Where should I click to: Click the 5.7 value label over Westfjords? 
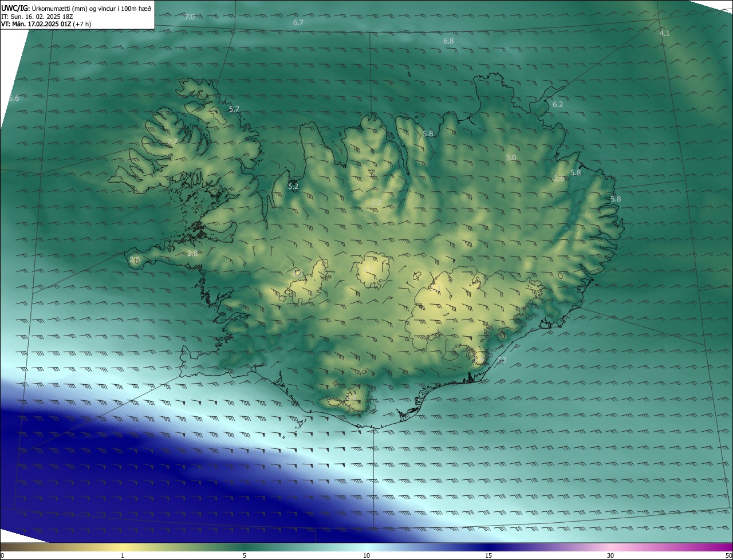tap(234, 109)
